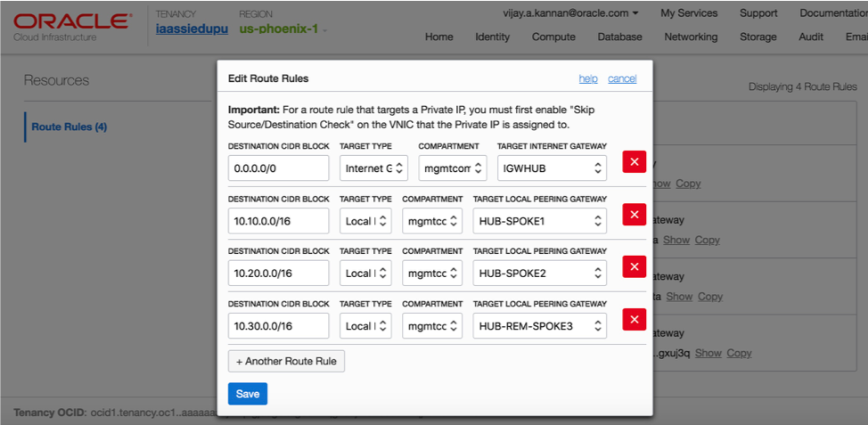Screen dimensions: 868x425
Task: Show OCID in third background route row
Action: pyautogui.click(x=679, y=297)
